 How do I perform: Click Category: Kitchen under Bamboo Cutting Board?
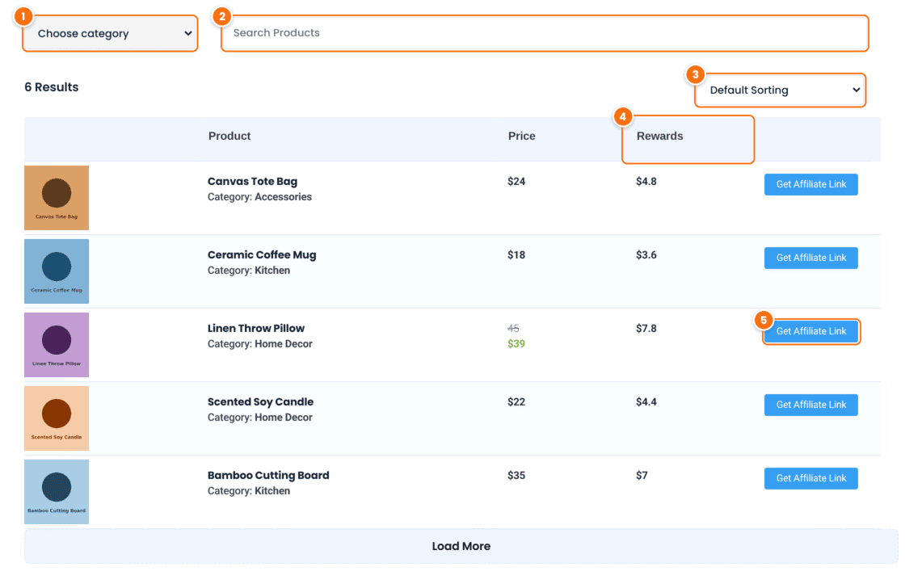pos(249,491)
